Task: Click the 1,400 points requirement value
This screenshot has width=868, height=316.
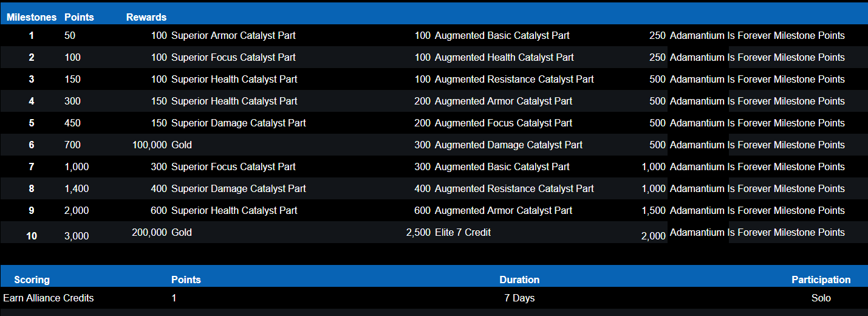Action: point(77,189)
